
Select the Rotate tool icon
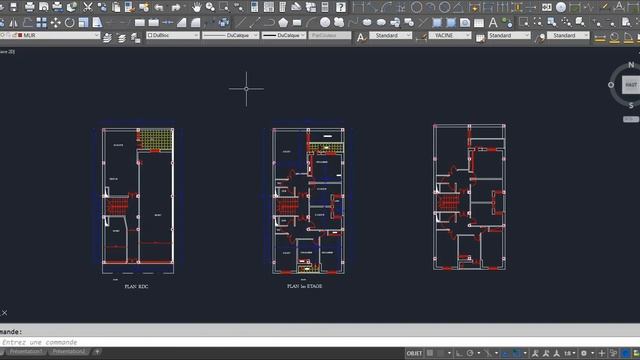tap(69, 22)
